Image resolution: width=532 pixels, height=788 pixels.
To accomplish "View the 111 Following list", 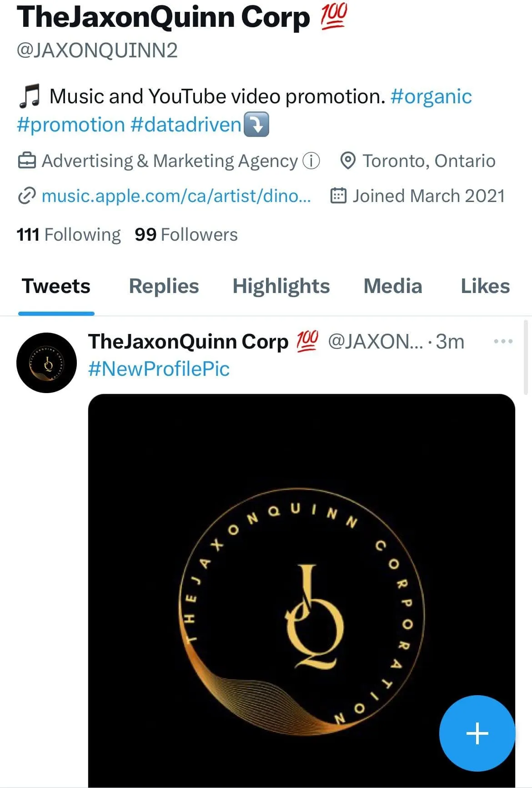I will [x=69, y=235].
